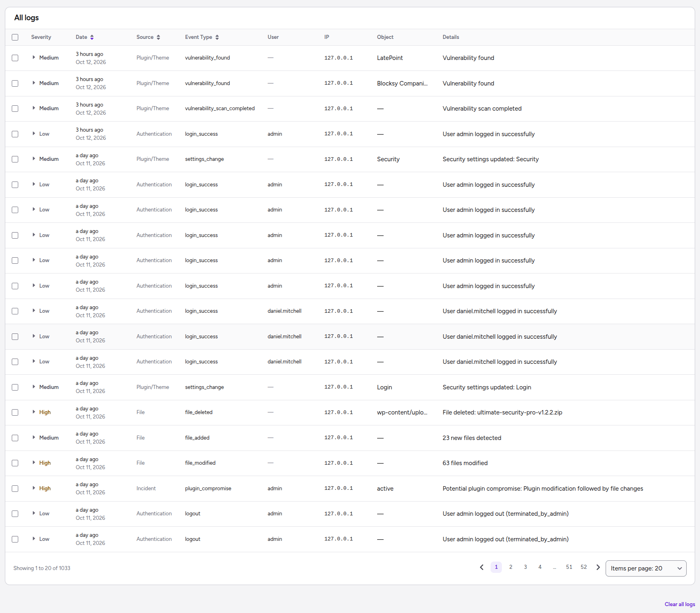Check the LatePoint vulnerability row checkbox

[15, 58]
